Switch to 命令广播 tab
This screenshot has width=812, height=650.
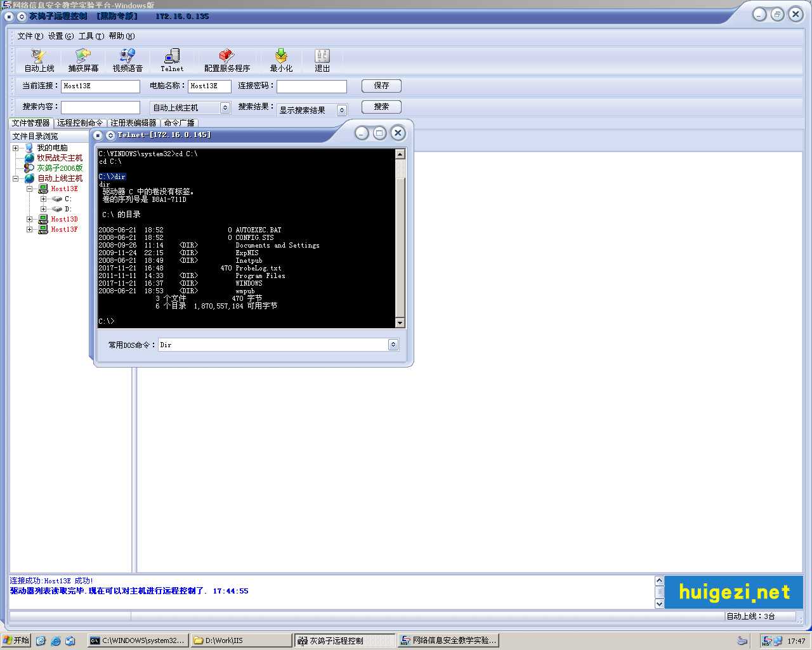(x=180, y=123)
